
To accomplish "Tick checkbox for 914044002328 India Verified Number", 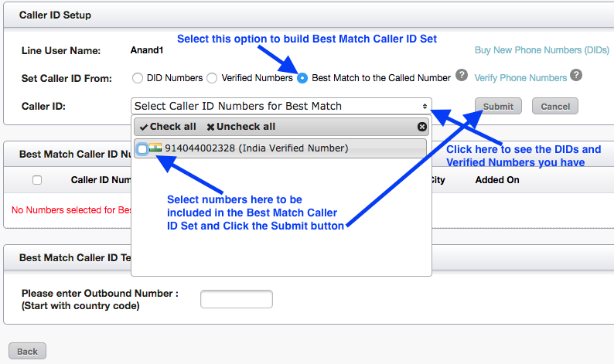I will pos(142,148).
